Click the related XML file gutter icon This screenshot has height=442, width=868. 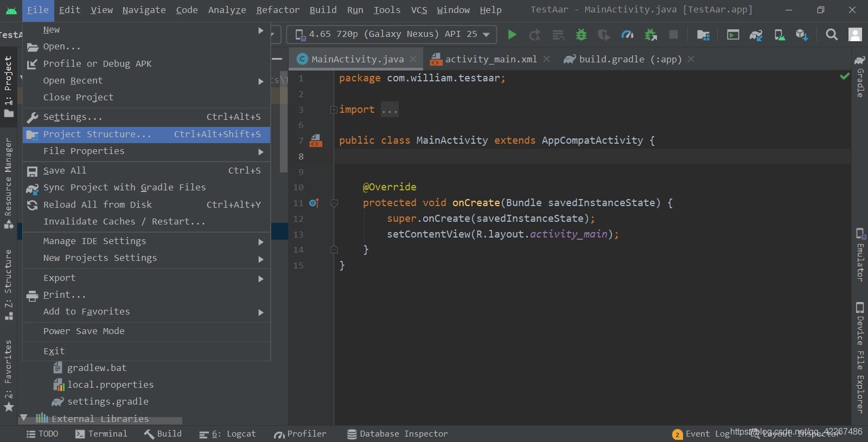click(x=316, y=141)
